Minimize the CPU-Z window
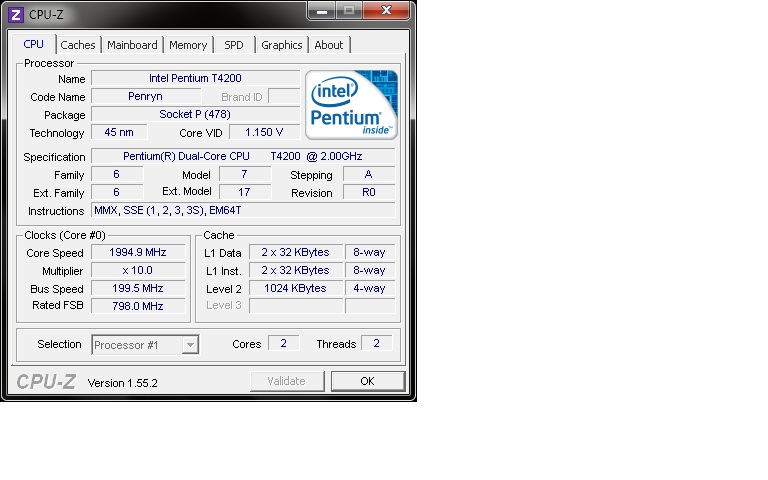Image resolution: width=768 pixels, height=480 pixels. point(321,10)
